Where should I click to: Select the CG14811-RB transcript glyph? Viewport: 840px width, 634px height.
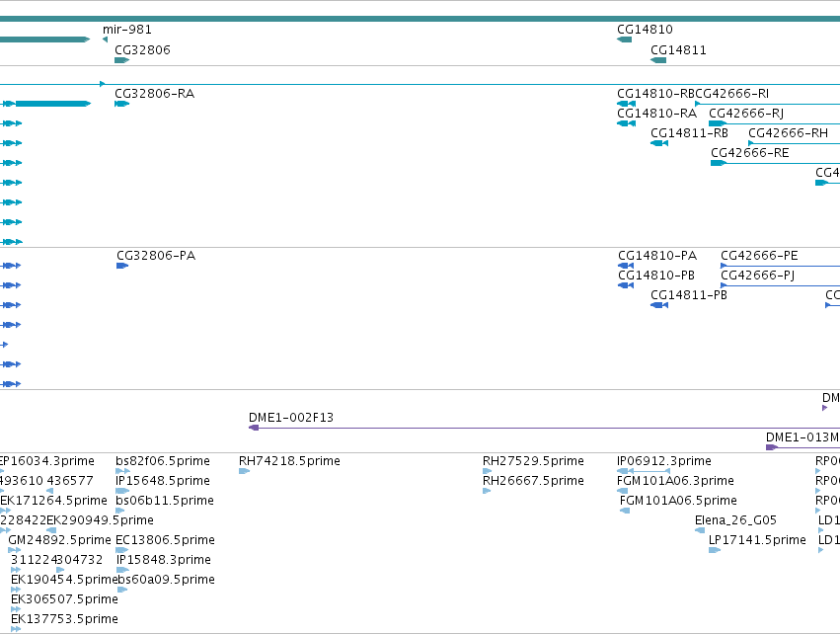[659, 143]
